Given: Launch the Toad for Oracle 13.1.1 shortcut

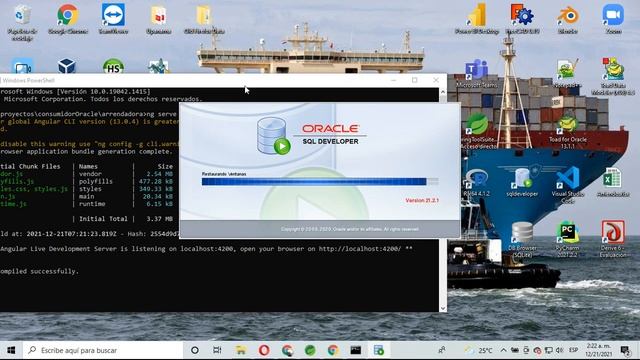Looking at the screenshot, I should point(568,132).
